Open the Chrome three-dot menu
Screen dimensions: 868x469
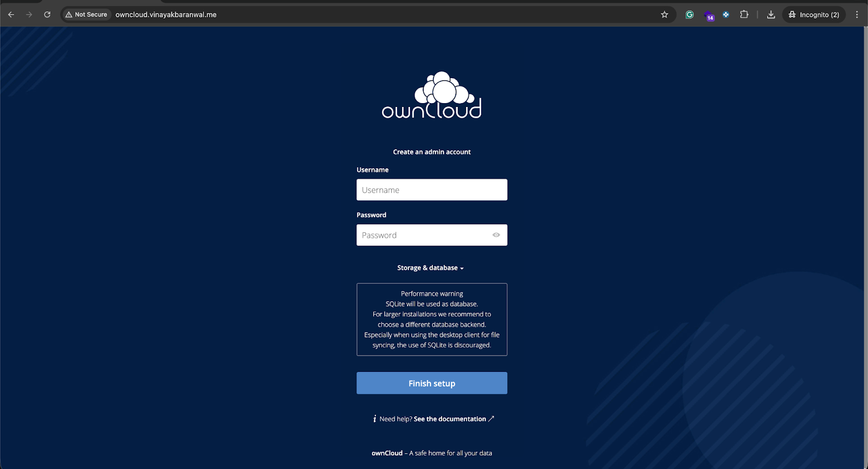click(x=857, y=15)
